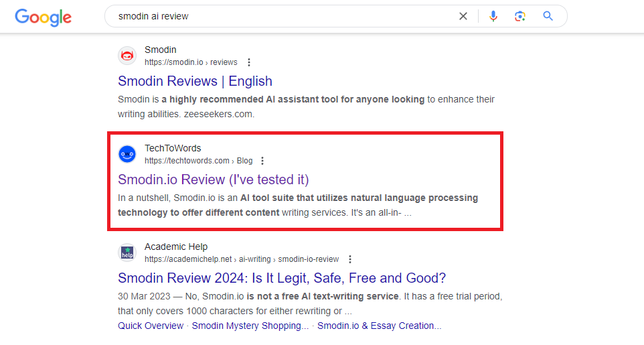644x345 pixels.
Task: Click the TechToWords site name text
Action: (173, 148)
